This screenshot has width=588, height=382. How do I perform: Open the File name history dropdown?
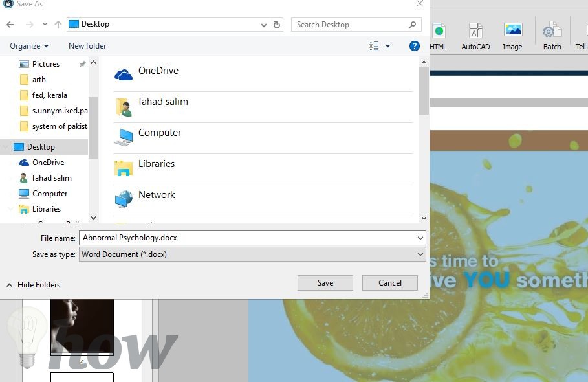coord(420,238)
